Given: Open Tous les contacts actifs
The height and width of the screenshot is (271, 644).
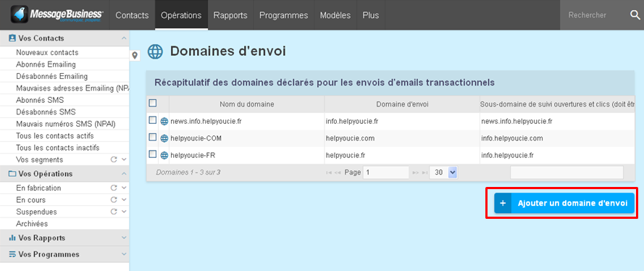Looking at the screenshot, I should (x=55, y=136).
